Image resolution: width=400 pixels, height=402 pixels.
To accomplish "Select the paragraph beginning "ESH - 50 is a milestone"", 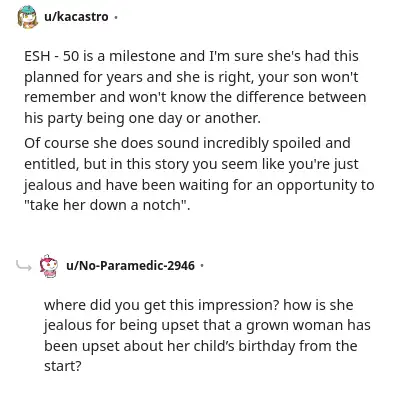I will point(195,87).
